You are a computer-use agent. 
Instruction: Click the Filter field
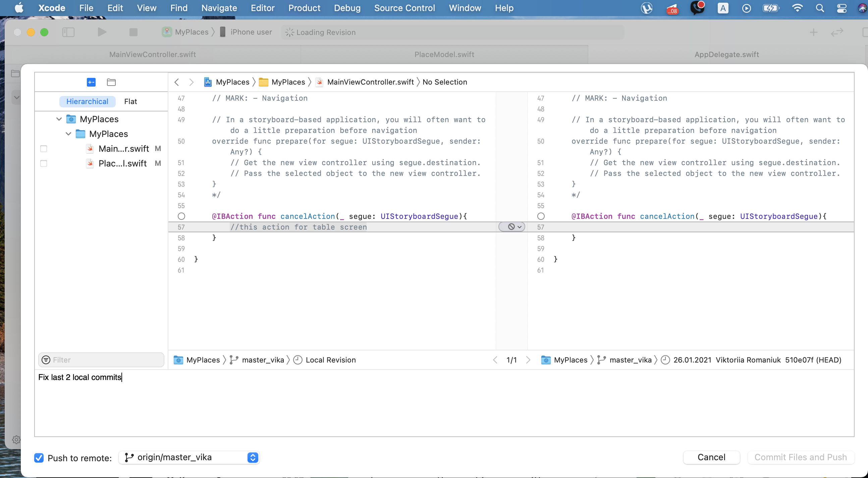point(101,360)
